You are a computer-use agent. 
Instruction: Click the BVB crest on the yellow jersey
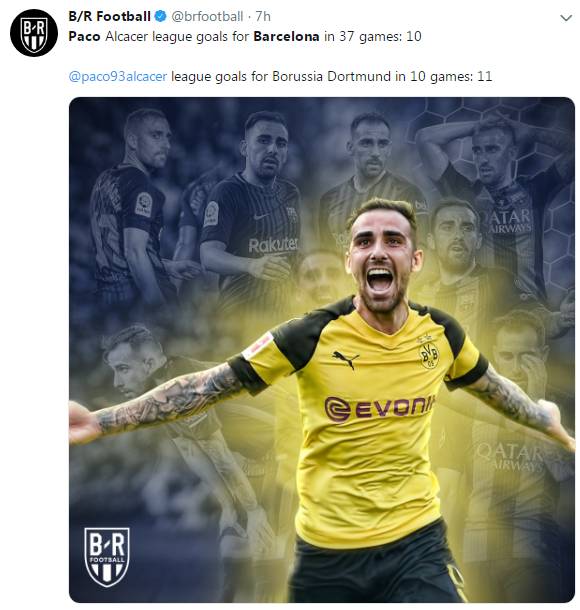click(429, 354)
